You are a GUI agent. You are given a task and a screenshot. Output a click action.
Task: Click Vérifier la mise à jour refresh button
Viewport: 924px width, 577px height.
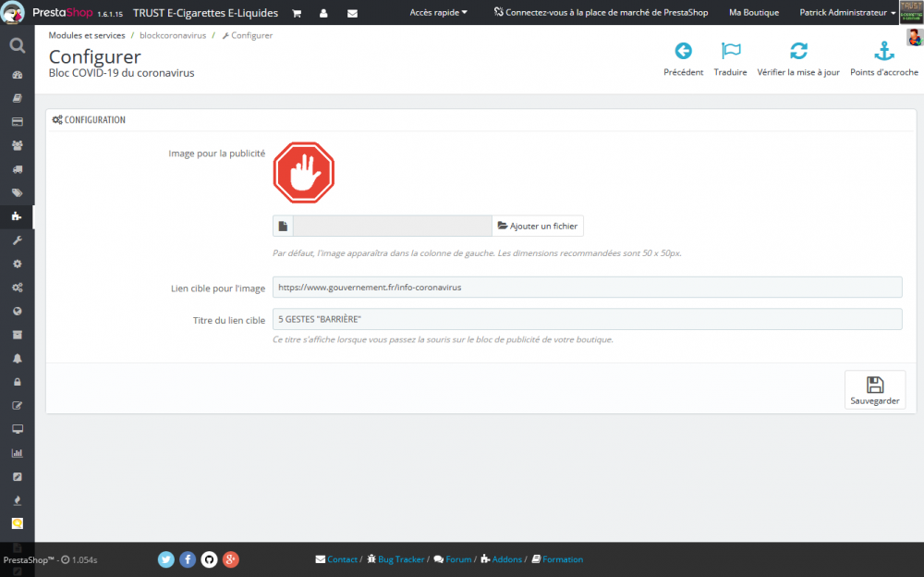(x=798, y=59)
